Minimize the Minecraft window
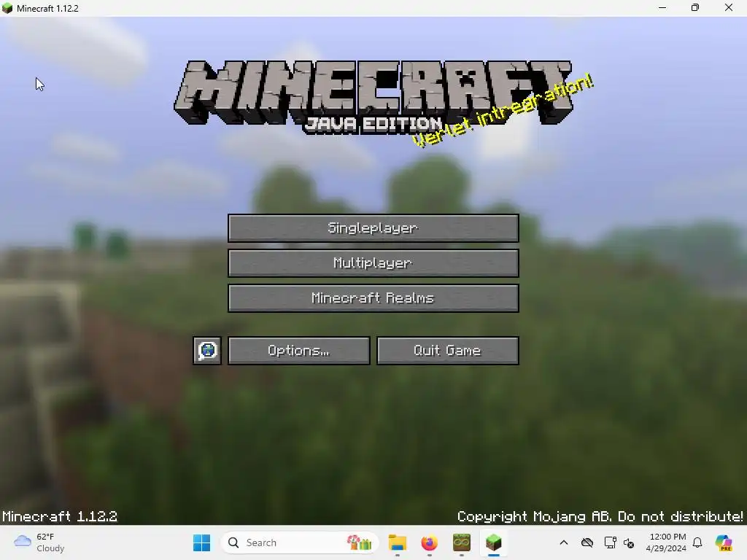Viewport: 747px width, 560px height. [662, 8]
